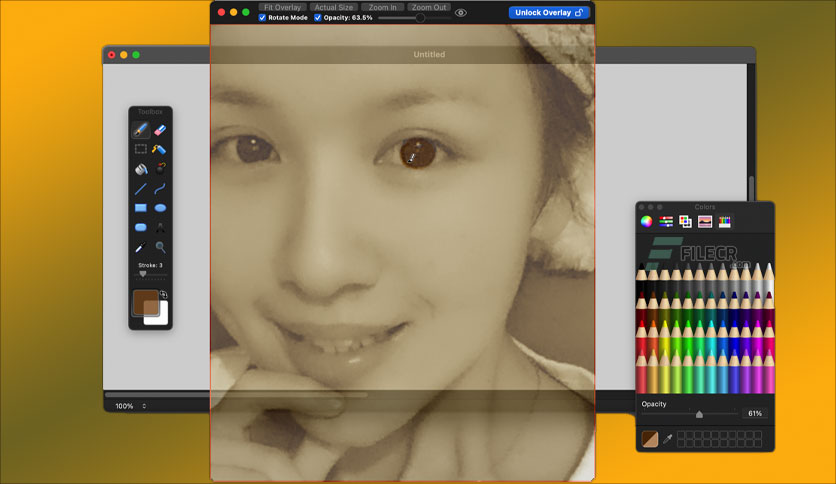Pick the Airbrush spray tool
Screen dimensions: 836x484
click(x=159, y=149)
